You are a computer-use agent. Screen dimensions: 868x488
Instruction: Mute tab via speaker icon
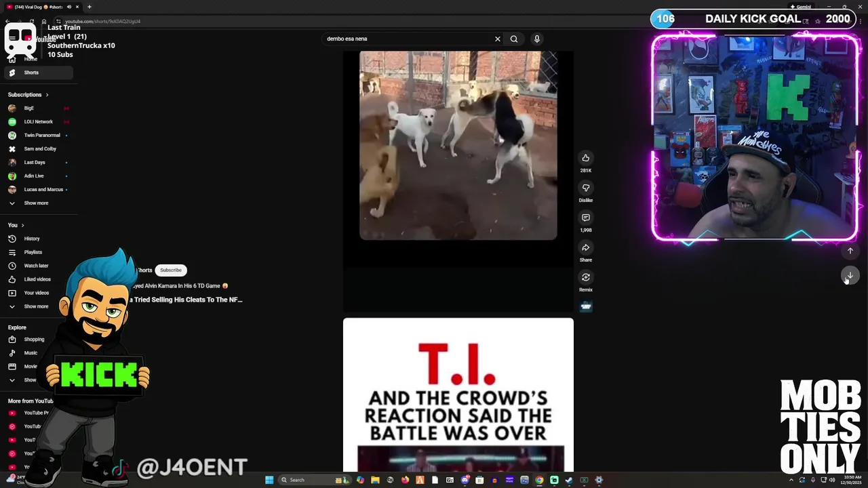[68, 7]
